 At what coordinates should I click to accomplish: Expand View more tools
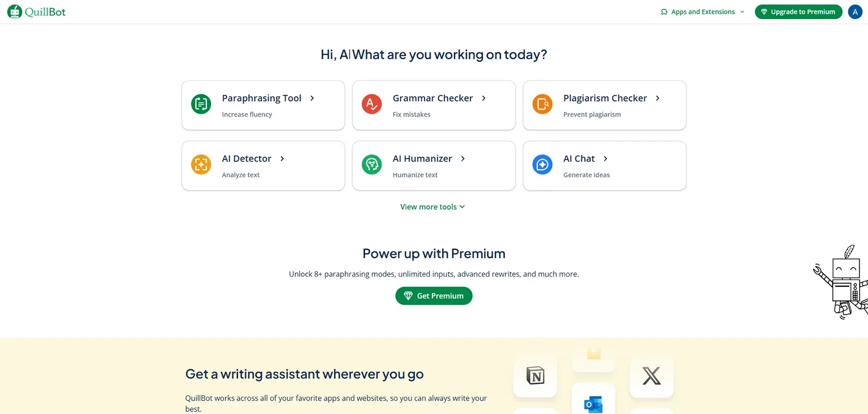pos(433,207)
